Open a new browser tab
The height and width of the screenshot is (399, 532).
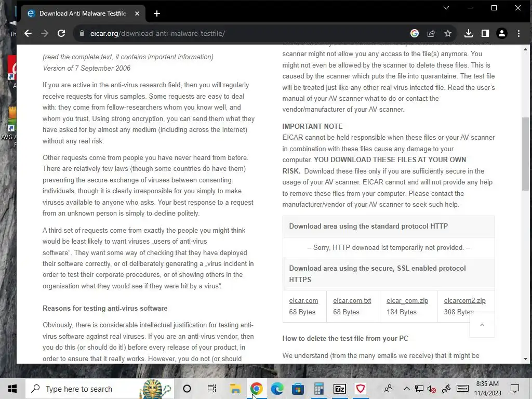tap(157, 14)
